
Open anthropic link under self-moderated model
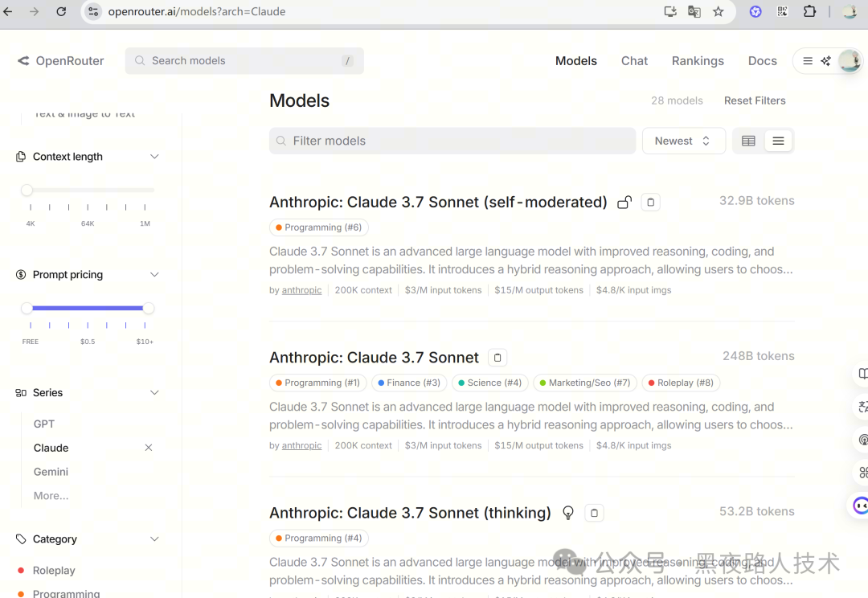301,290
